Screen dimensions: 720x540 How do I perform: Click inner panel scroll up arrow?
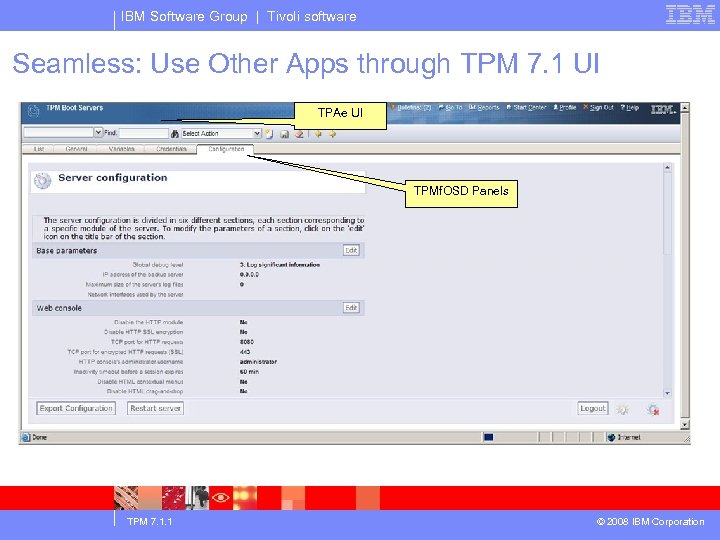coord(667,168)
